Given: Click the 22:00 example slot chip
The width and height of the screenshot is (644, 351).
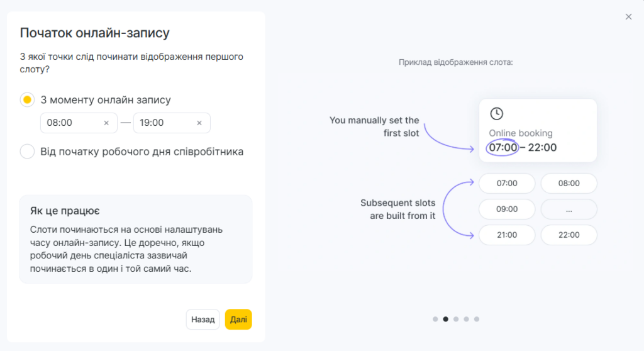Looking at the screenshot, I should click(569, 235).
